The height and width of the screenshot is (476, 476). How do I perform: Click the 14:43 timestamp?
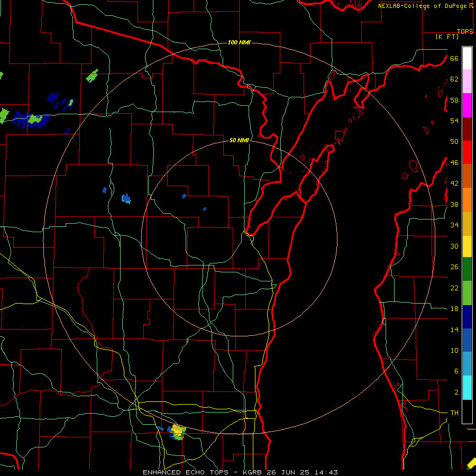click(325, 472)
